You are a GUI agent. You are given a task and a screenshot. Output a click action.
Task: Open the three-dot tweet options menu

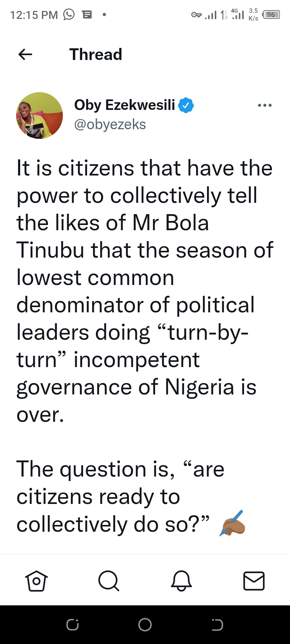pyautogui.click(x=265, y=105)
